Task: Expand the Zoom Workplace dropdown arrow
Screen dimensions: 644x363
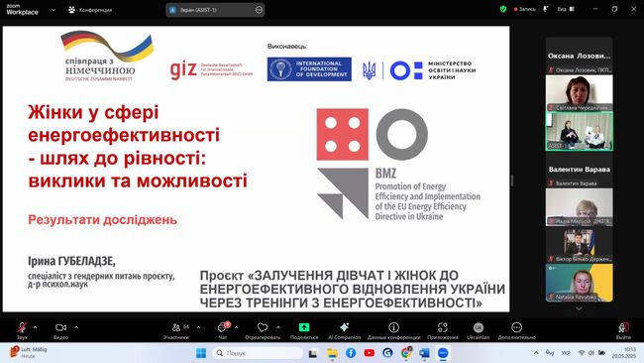Action: click(54, 10)
